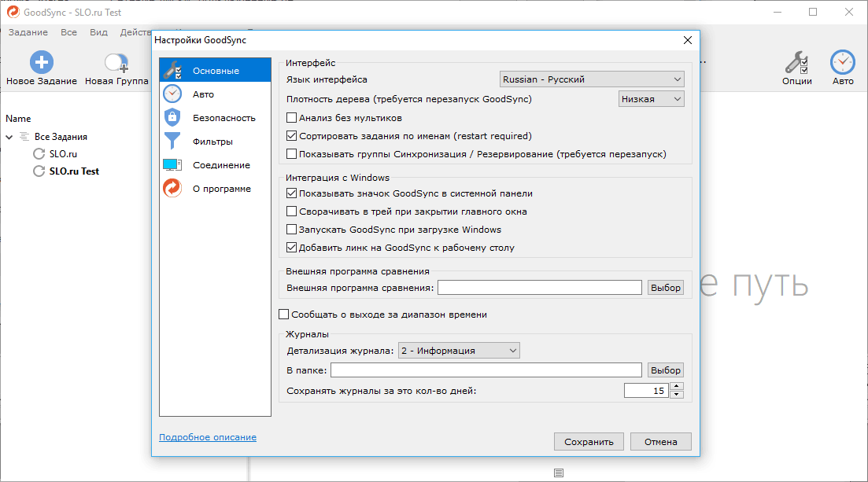This screenshot has width=868, height=482.
Task: Click the wrench icon beside Основные
Action: click(x=172, y=70)
